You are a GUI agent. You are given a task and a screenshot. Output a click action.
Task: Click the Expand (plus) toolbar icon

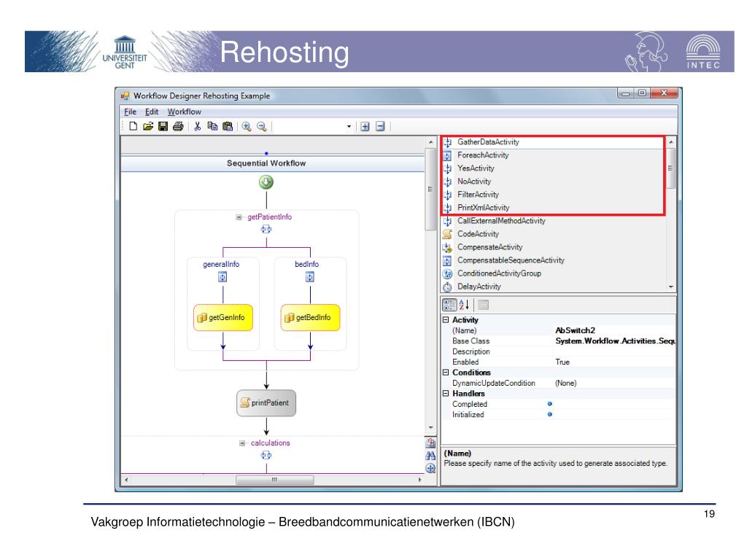pos(365,126)
